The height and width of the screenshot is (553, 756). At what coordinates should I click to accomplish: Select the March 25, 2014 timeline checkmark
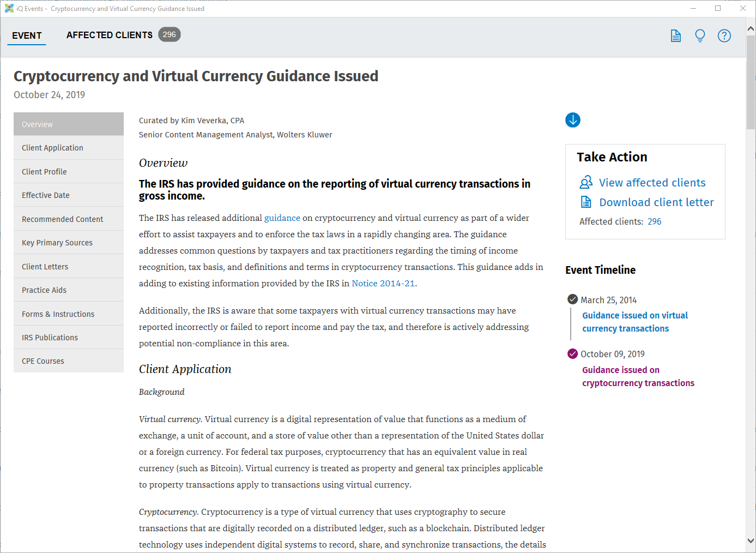(x=572, y=299)
